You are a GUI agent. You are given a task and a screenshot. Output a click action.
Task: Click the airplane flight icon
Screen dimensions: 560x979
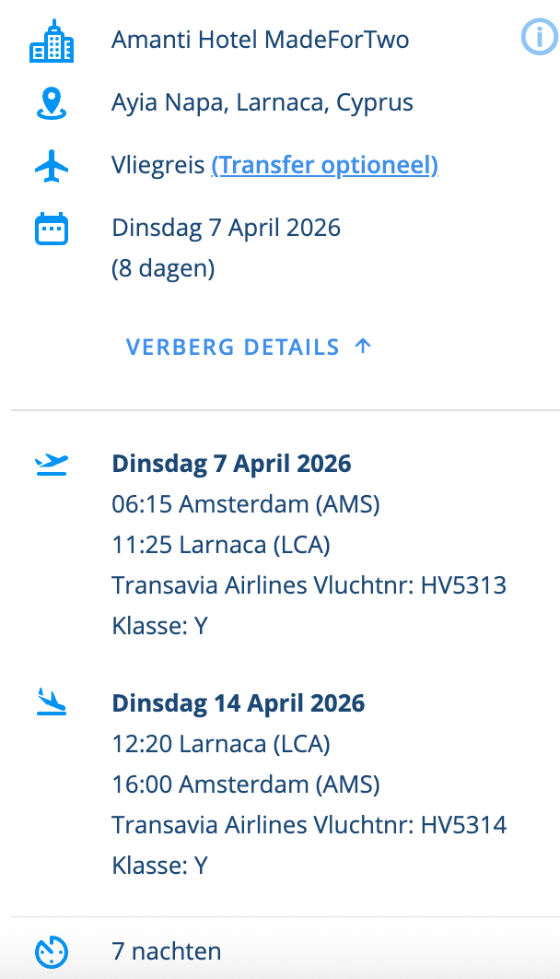click(52, 166)
